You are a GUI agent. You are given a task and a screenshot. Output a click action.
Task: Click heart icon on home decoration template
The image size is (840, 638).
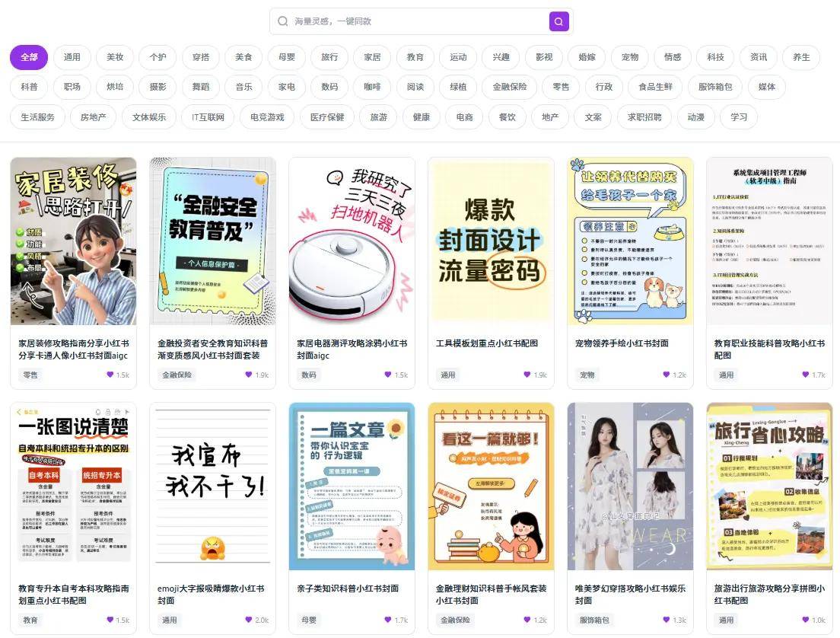(x=110, y=375)
